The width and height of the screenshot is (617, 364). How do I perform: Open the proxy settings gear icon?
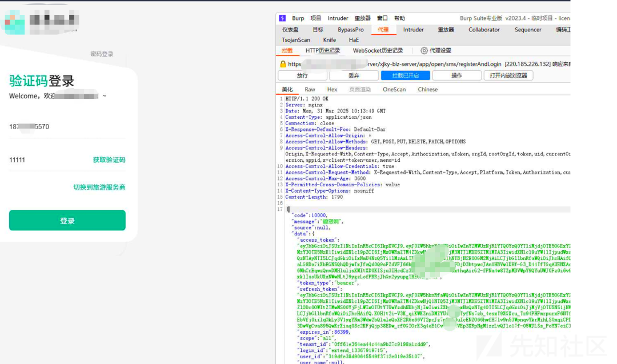424,51
